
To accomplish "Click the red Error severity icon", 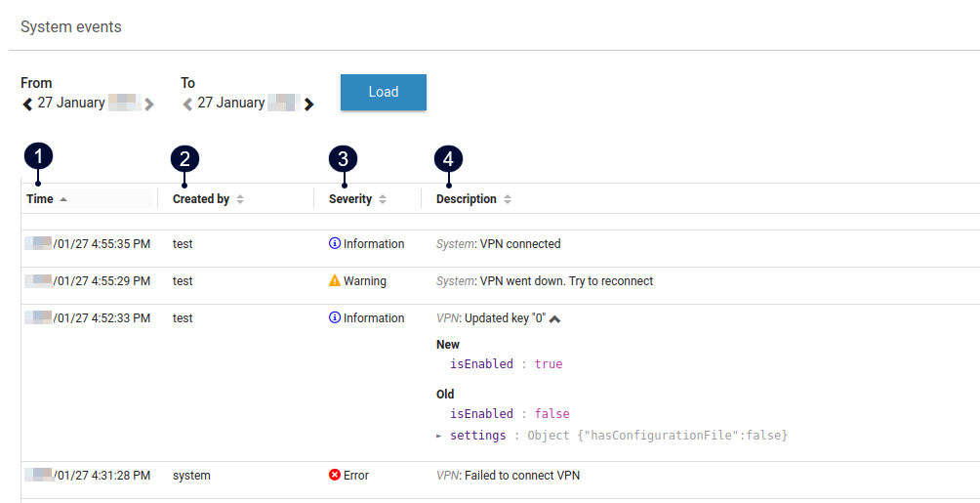I will (x=335, y=476).
